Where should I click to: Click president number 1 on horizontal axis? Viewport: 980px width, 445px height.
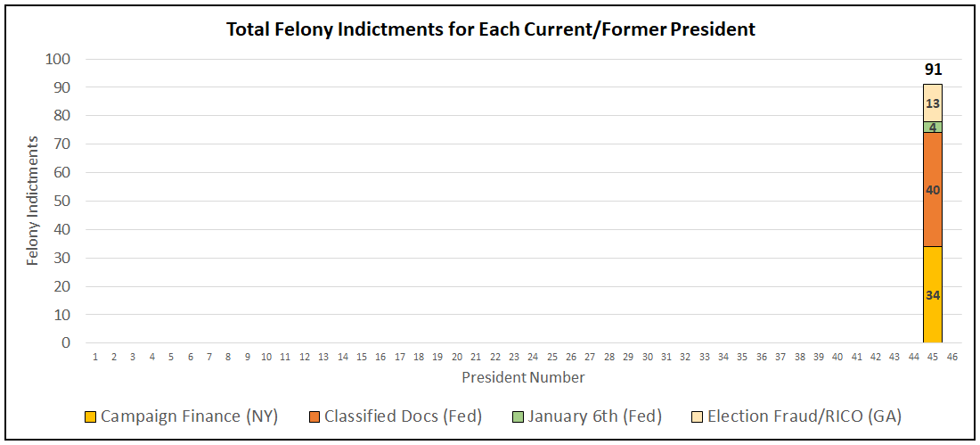(x=95, y=357)
